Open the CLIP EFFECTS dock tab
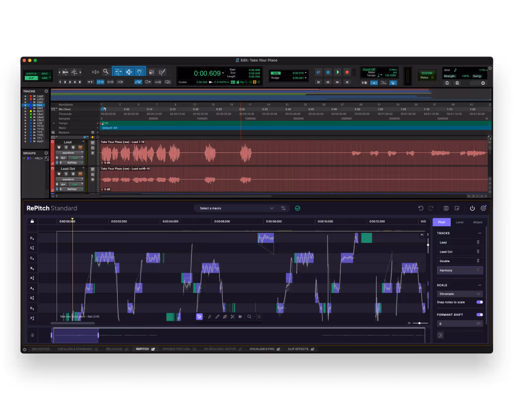This screenshot has width=514, height=420. 301,349
